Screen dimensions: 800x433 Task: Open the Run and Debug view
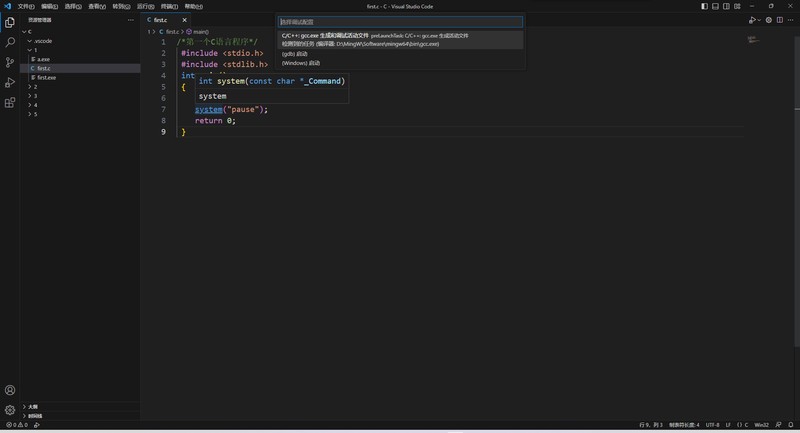pyautogui.click(x=10, y=83)
